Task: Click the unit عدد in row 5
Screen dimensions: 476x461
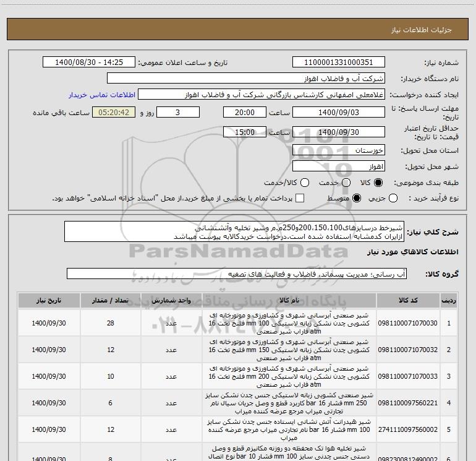Action: click(x=171, y=429)
